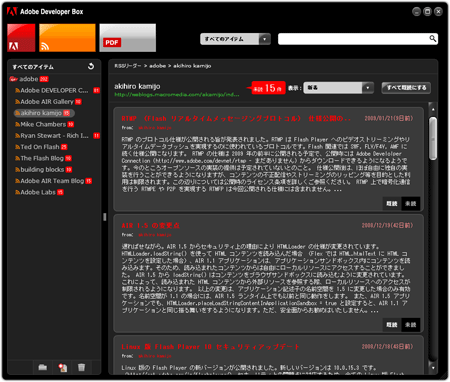
Task: Click scrollbar up arrow in article list
Action: point(433,109)
